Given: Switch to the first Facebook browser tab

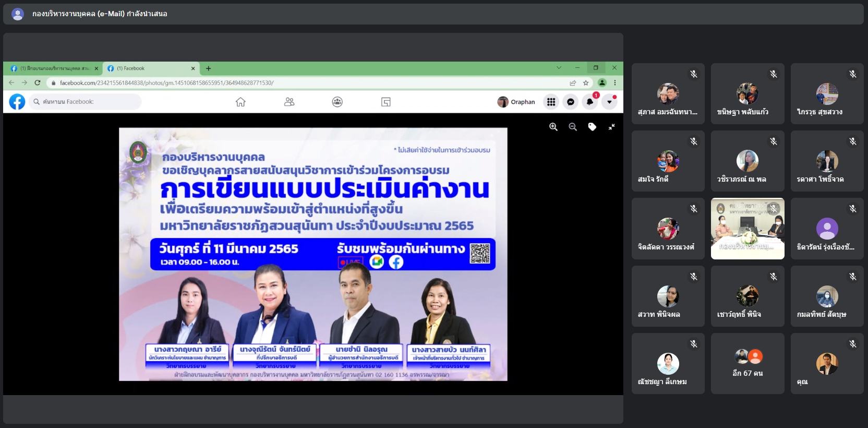Looking at the screenshot, I should (x=52, y=68).
